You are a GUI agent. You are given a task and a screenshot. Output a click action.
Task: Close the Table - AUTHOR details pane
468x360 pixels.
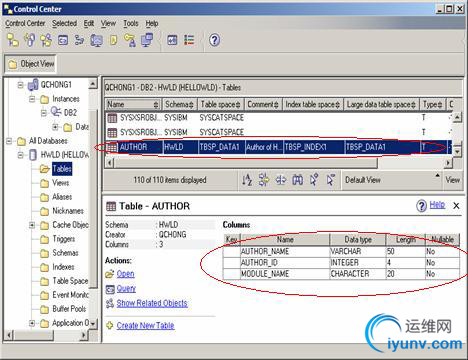click(x=456, y=206)
